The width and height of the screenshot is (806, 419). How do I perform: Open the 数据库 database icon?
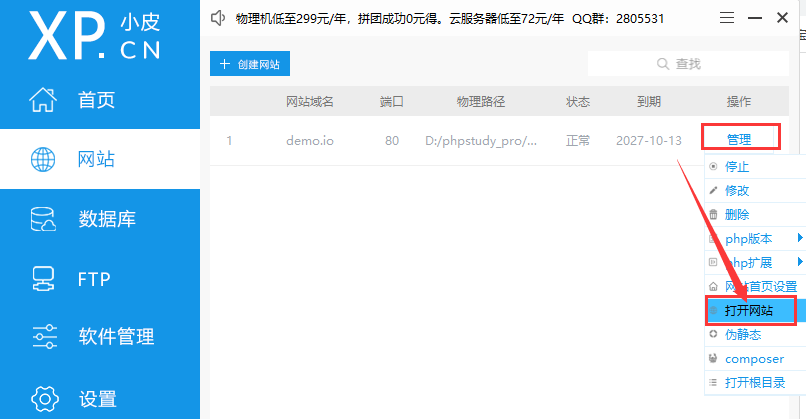pyautogui.click(x=43, y=219)
